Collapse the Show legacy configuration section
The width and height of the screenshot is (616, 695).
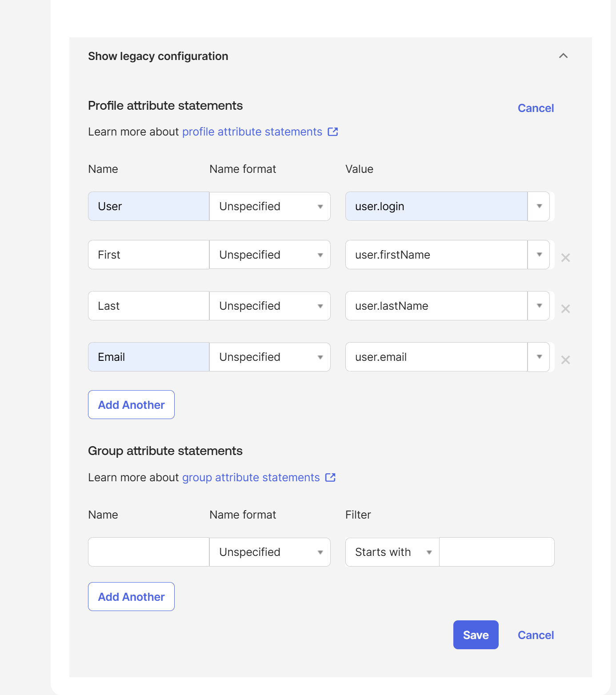coord(563,56)
